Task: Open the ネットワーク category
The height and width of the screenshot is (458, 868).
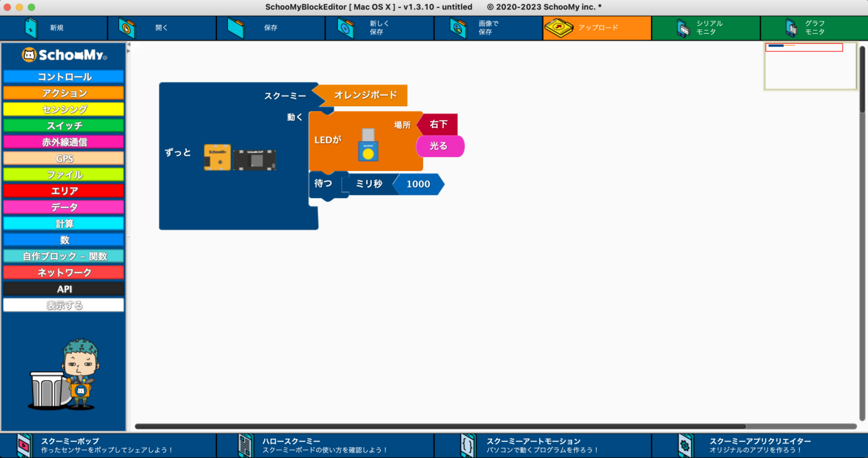Action: tap(63, 273)
